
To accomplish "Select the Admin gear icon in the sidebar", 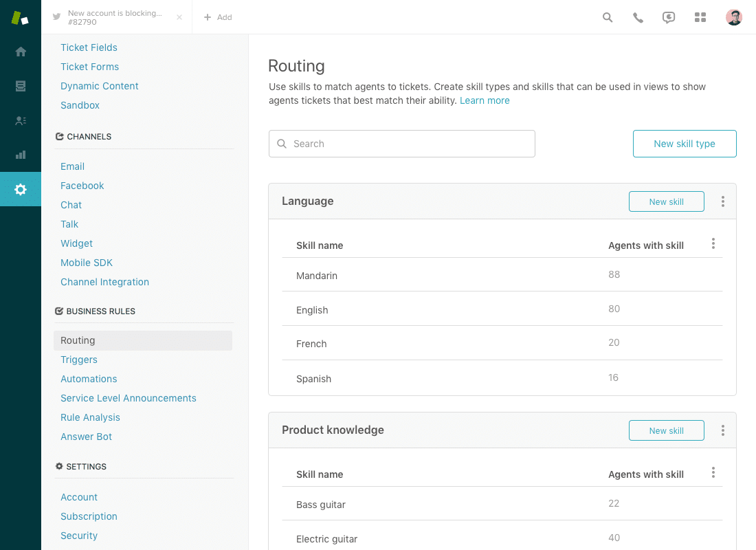I will pyautogui.click(x=21, y=189).
